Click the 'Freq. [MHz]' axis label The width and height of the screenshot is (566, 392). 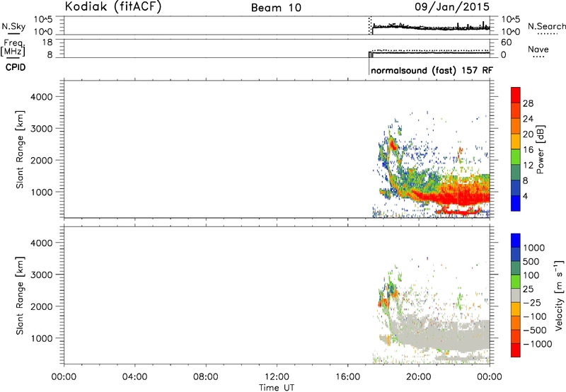coord(13,47)
